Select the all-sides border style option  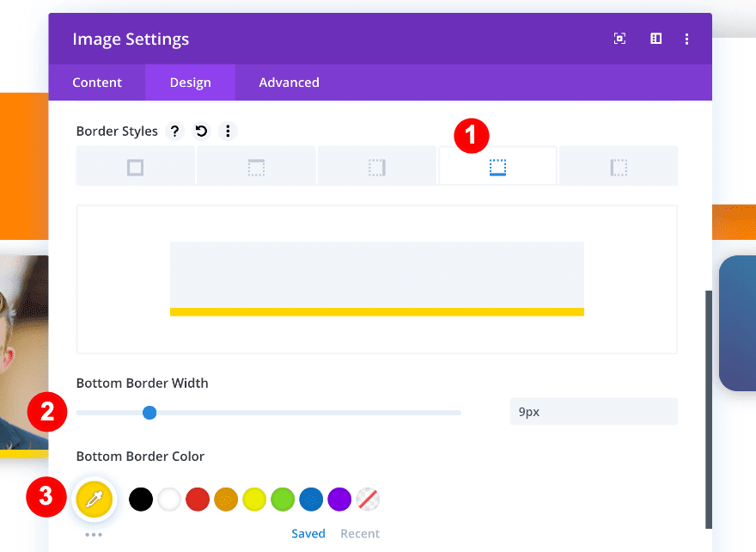pos(135,165)
